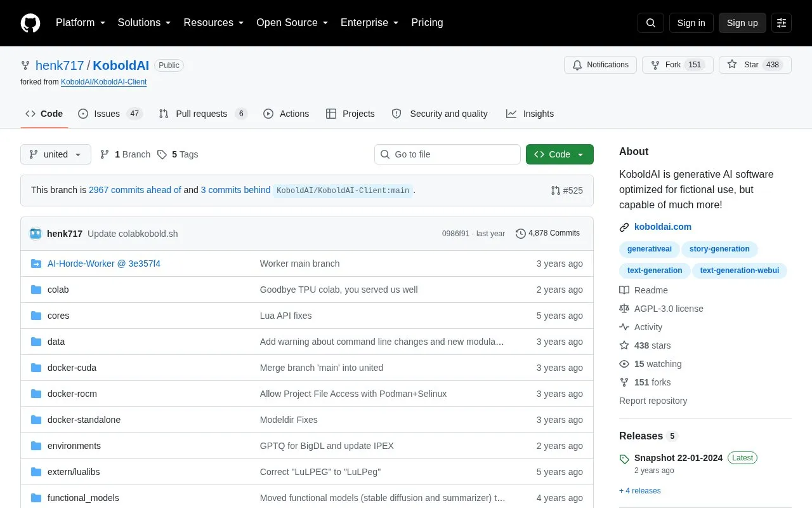
Task: Open the appearance settings icon button
Action: (x=782, y=23)
